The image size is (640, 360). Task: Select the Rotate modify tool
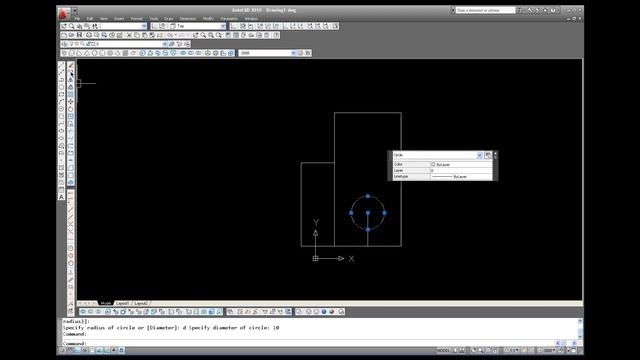click(x=71, y=109)
